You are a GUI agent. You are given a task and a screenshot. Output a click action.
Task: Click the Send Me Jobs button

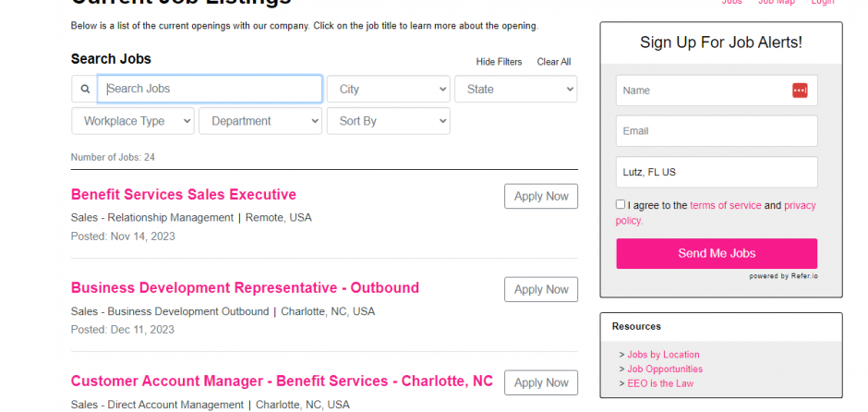pyautogui.click(x=717, y=254)
